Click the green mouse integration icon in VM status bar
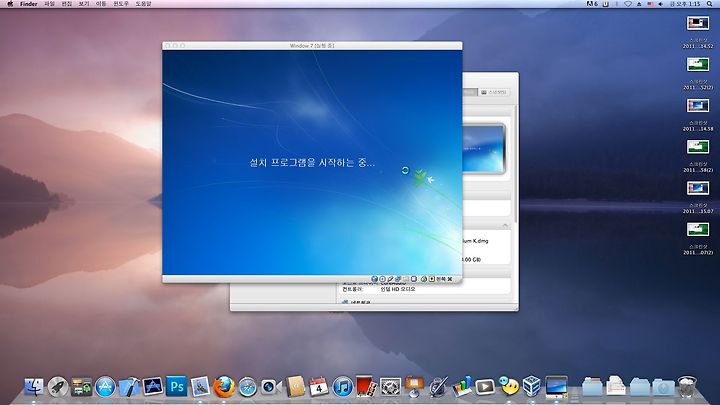Screen dimensions: 720x405 424,279
